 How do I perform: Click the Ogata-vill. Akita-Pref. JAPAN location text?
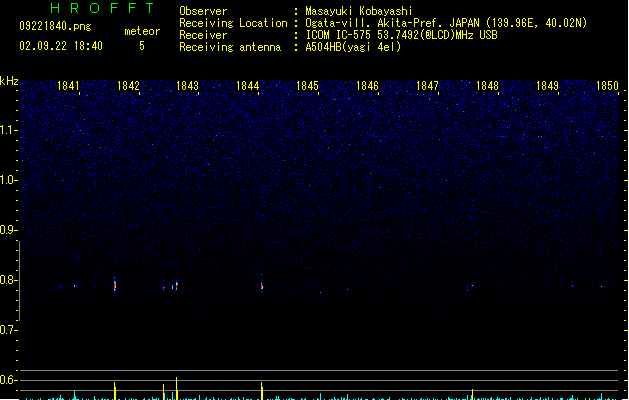tap(446, 23)
